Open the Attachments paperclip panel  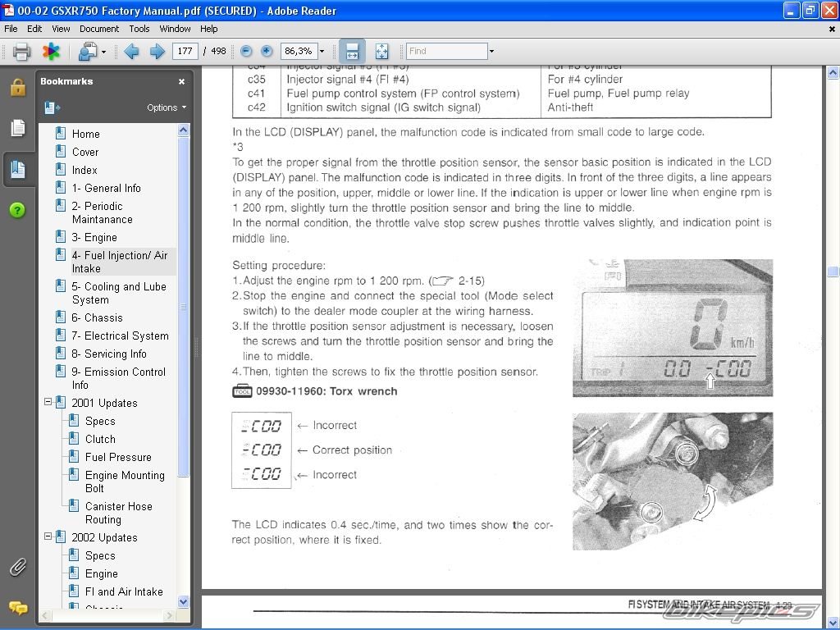point(18,567)
